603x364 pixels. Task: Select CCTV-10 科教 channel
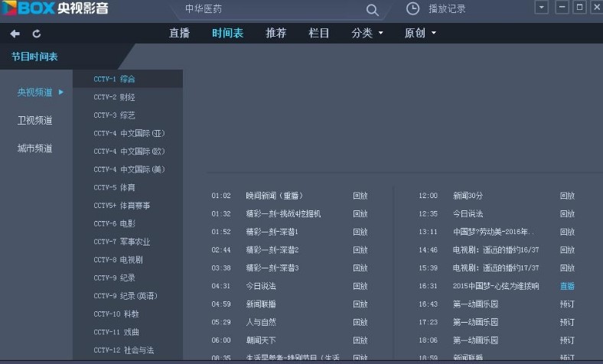coord(128,314)
